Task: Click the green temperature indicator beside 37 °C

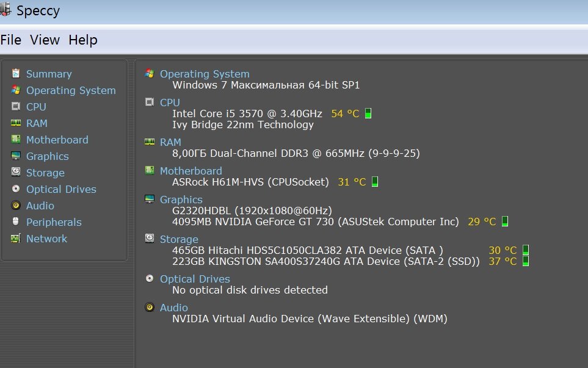Action: (526, 261)
